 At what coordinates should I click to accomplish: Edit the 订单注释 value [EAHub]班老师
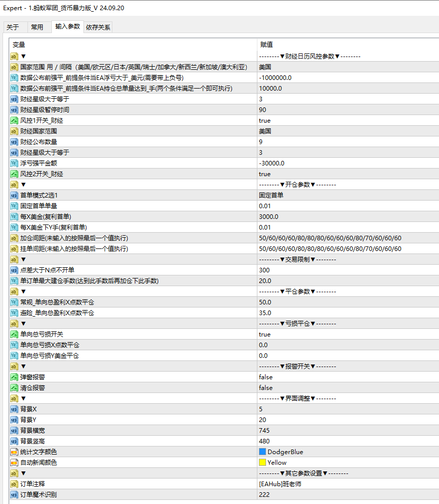click(x=280, y=484)
